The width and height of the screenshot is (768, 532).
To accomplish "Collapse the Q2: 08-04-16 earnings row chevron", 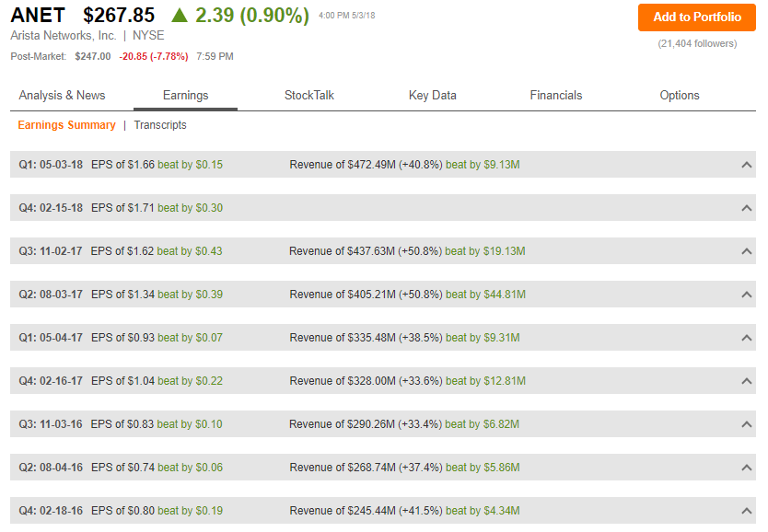I will 747,468.
